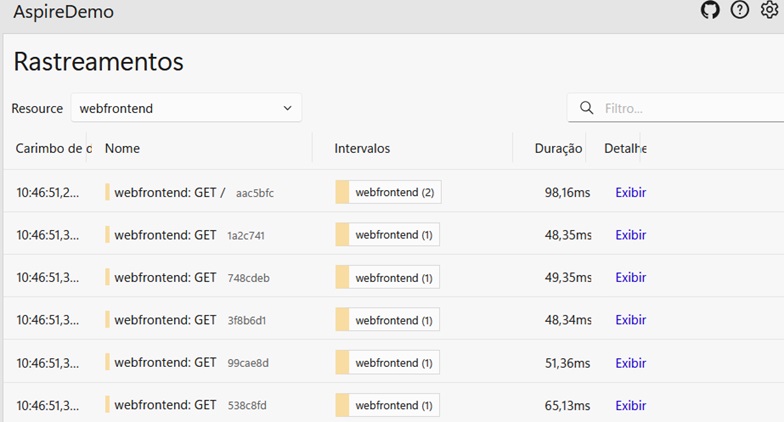Expand the Resource webfrontend dropdown
The width and height of the screenshot is (784, 422).
[x=186, y=108]
